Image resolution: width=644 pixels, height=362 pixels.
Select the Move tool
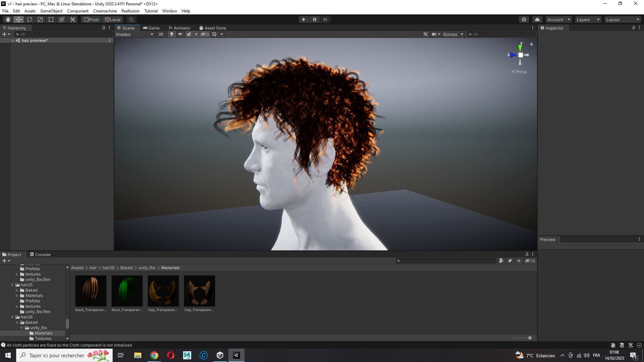(x=19, y=19)
